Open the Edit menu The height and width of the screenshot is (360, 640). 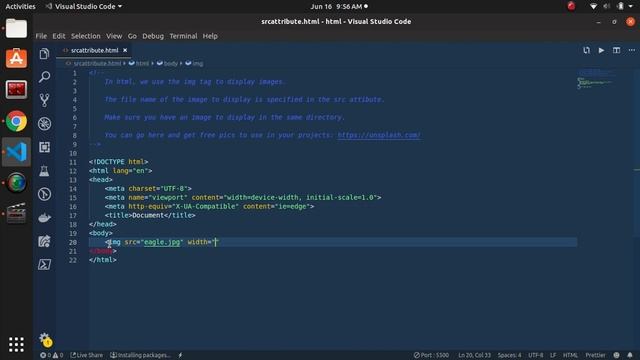tap(59, 36)
